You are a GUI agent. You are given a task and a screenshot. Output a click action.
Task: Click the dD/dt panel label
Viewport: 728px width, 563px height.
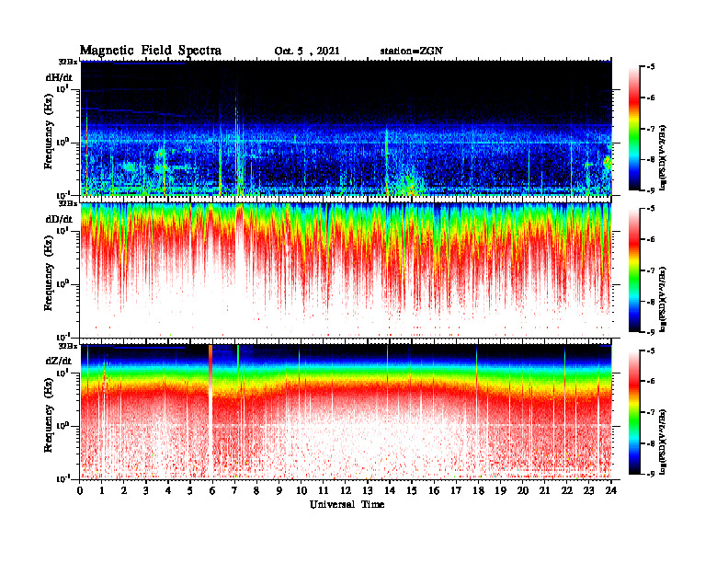(59, 219)
